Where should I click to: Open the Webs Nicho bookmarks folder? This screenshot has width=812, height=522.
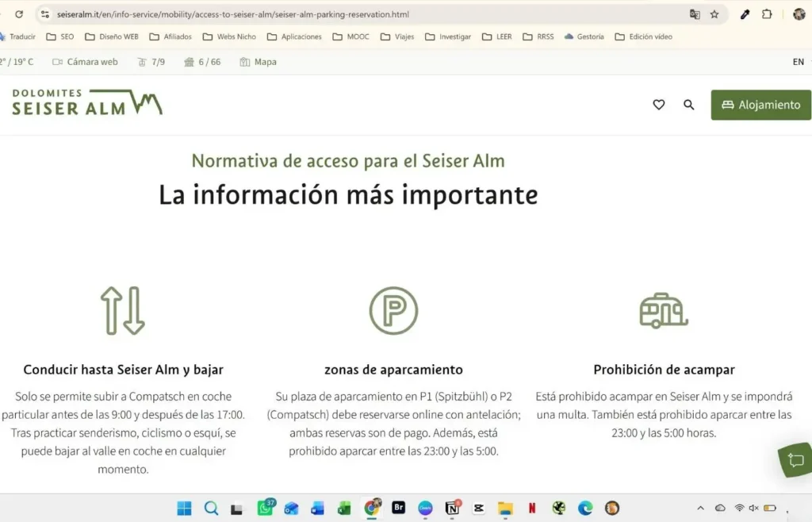click(229, 36)
